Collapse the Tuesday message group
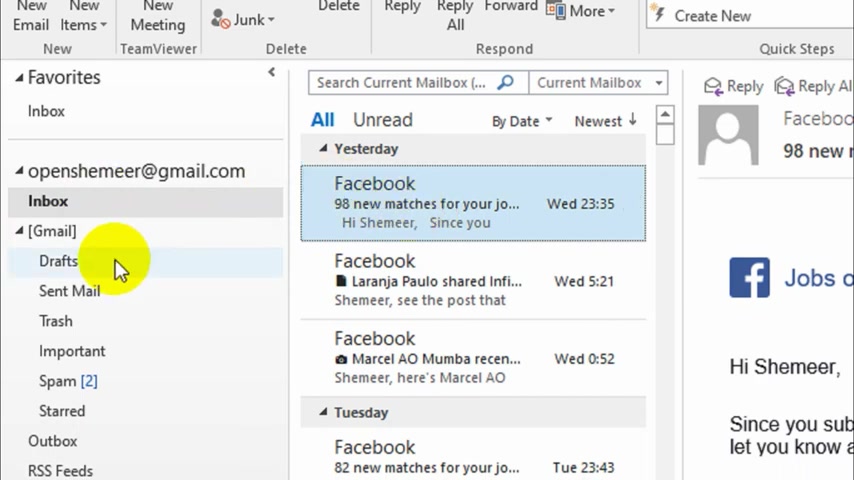 coord(323,412)
